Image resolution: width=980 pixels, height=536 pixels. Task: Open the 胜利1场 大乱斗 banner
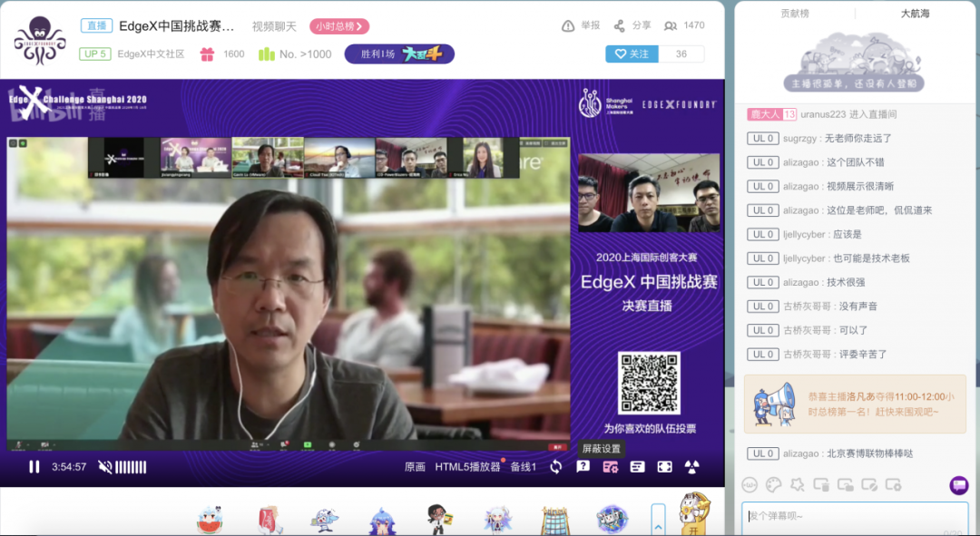(399, 54)
